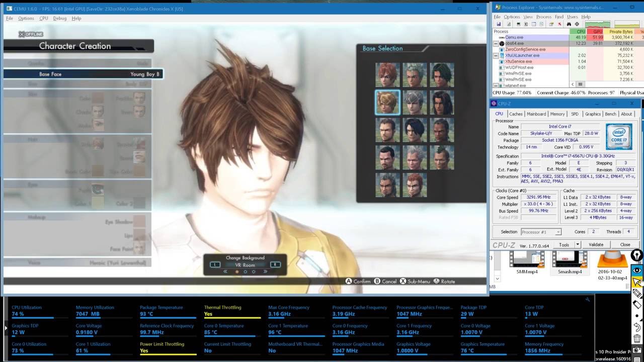The width and height of the screenshot is (644, 362).
Task: Click the right double-arrow under Change Background
Action: [x=265, y=271]
